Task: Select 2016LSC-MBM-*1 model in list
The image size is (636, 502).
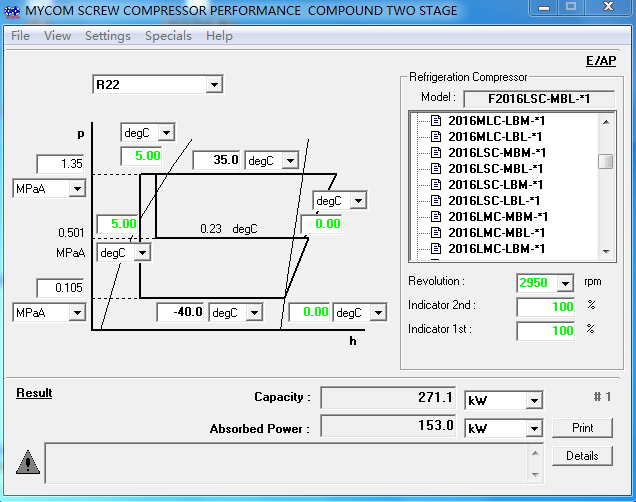Action: [x=495, y=153]
